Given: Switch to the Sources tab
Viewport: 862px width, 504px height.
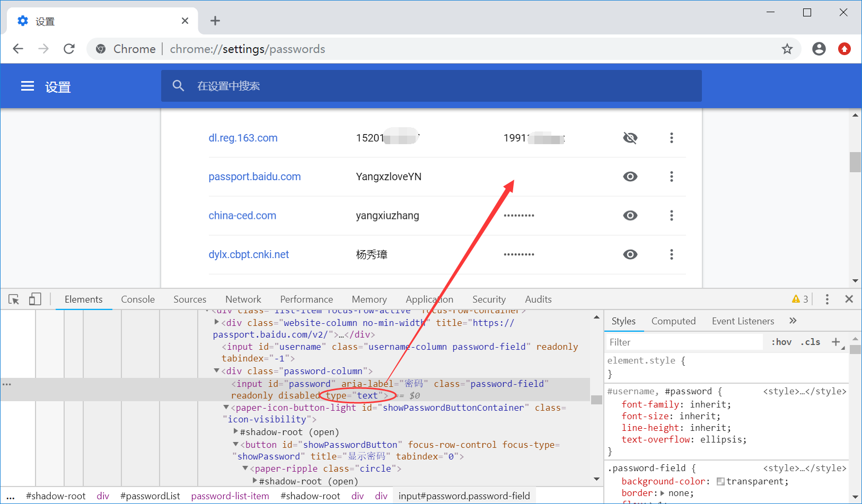Looking at the screenshot, I should tap(190, 299).
